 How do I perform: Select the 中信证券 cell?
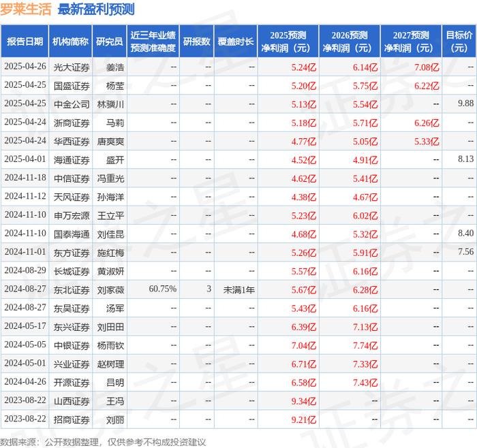pyautogui.click(x=72, y=178)
